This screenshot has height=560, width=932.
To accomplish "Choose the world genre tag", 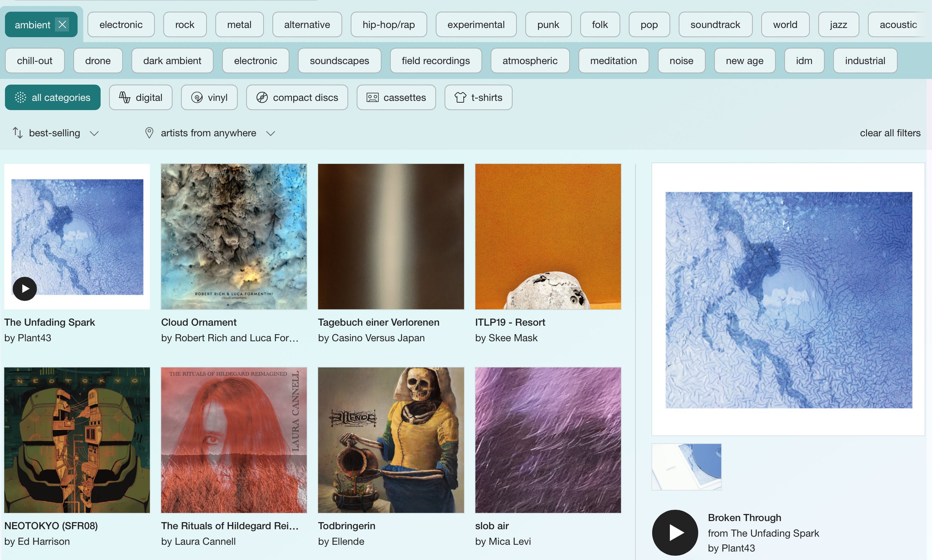I will [x=785, y=24].
